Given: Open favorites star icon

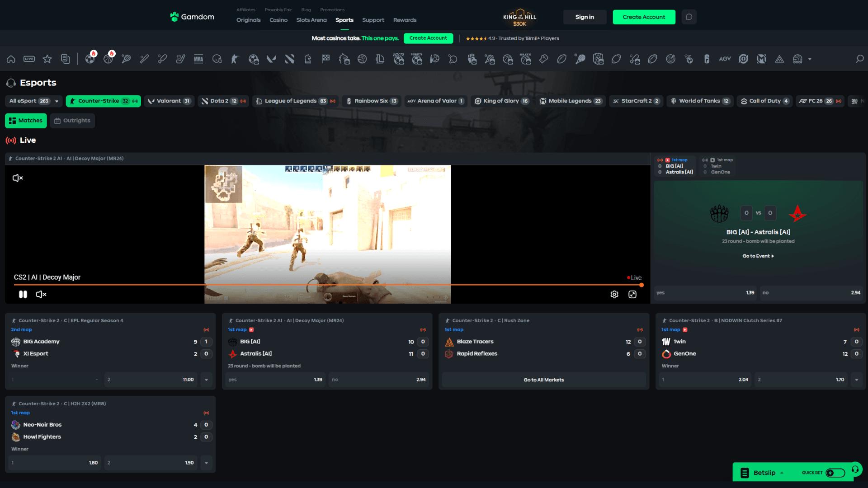Looking at the screenshot, I should (x=47, y=59).
